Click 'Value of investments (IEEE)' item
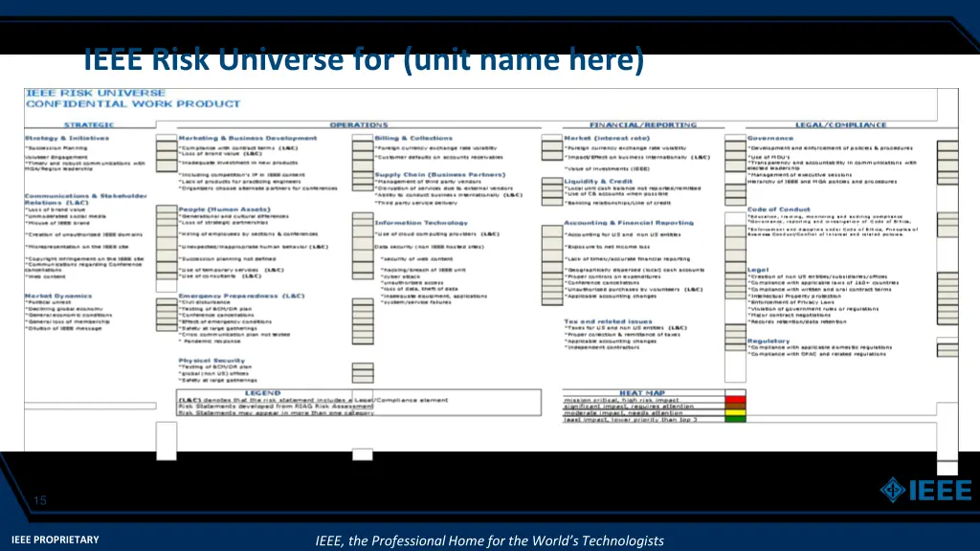 (x=607, y=168)
